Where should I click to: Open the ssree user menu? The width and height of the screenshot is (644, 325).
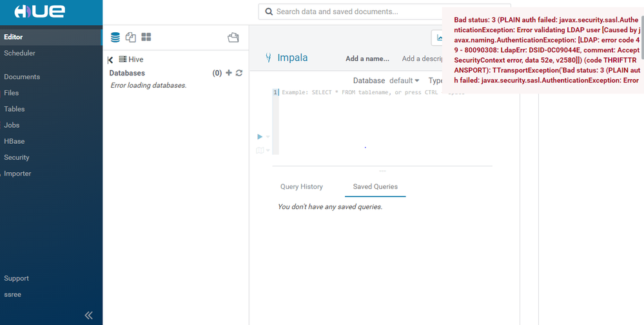[13, 294]
